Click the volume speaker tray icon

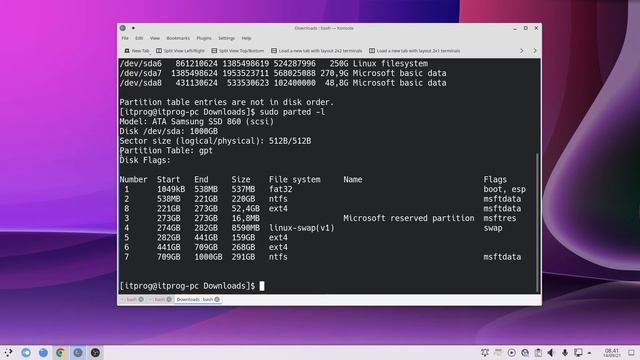coord(551,353)
